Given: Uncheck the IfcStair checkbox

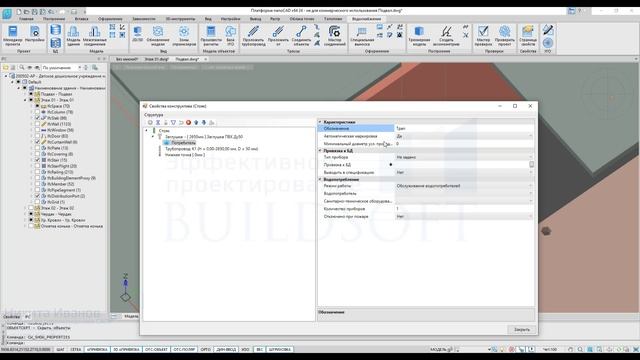Looking at the screenshot, I should 38,160.
